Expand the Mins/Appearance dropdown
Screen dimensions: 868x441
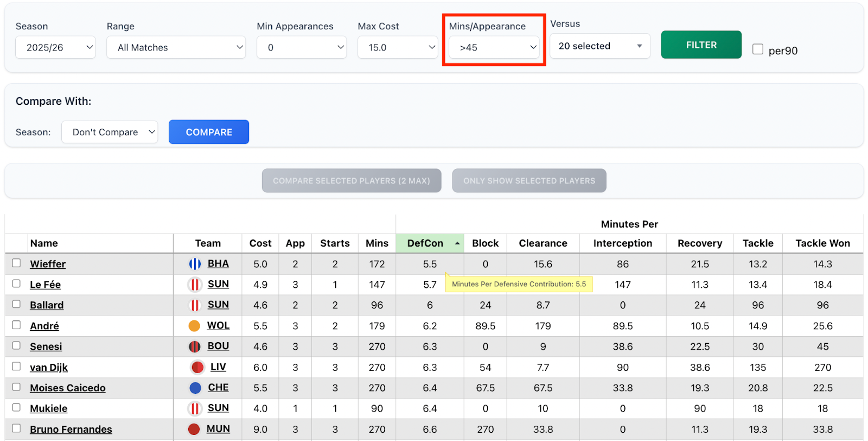pyautogui.click(x=494, y=47)
